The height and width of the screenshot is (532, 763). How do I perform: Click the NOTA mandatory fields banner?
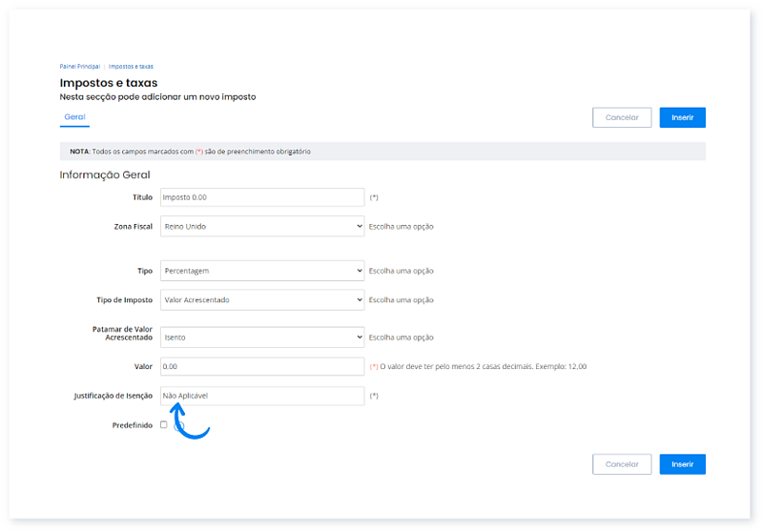(381, 152)
